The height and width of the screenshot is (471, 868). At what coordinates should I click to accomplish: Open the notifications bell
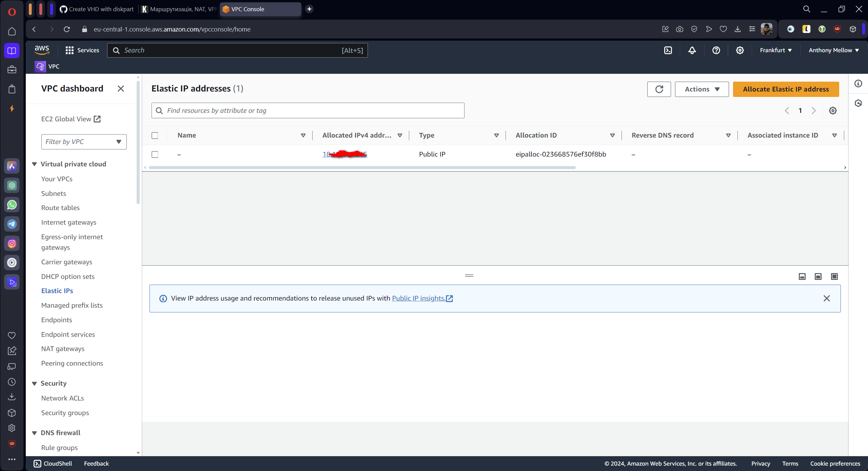coord(692,50)
